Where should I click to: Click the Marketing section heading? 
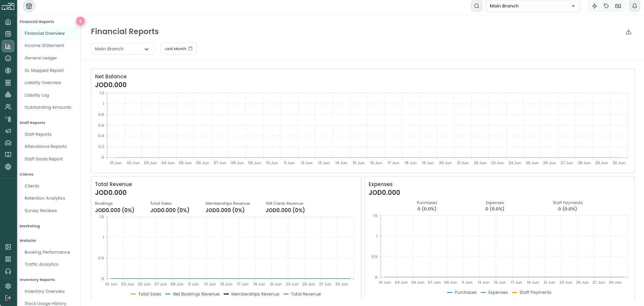pos(30,226)
